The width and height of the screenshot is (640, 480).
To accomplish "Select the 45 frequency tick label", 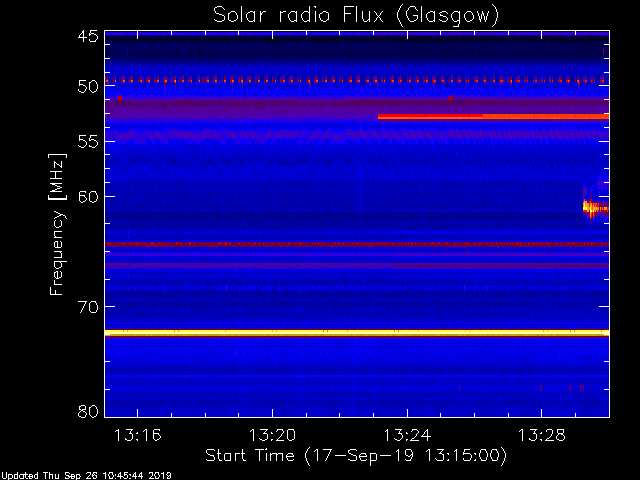I will click(x=88, y=36).
